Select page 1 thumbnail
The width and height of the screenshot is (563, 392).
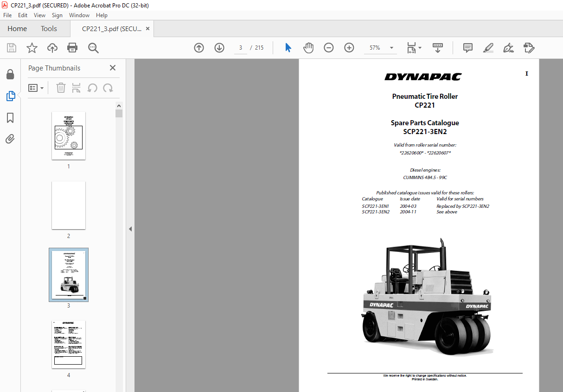point(69,135)
